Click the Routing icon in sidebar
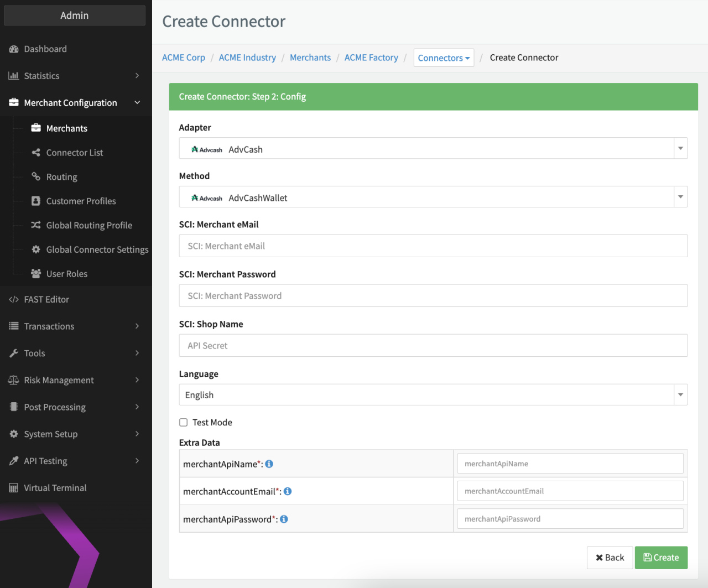 [x=36, y=176]
